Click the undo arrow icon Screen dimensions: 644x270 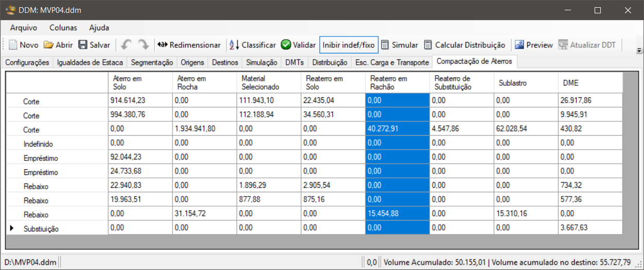tap(126, 45)
